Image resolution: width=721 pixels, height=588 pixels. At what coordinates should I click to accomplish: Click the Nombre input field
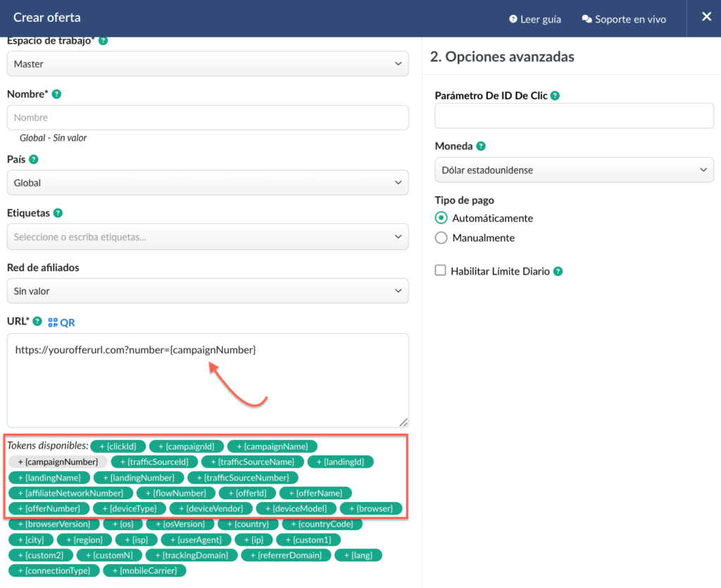pyautogui.click(x=208, y=118)
